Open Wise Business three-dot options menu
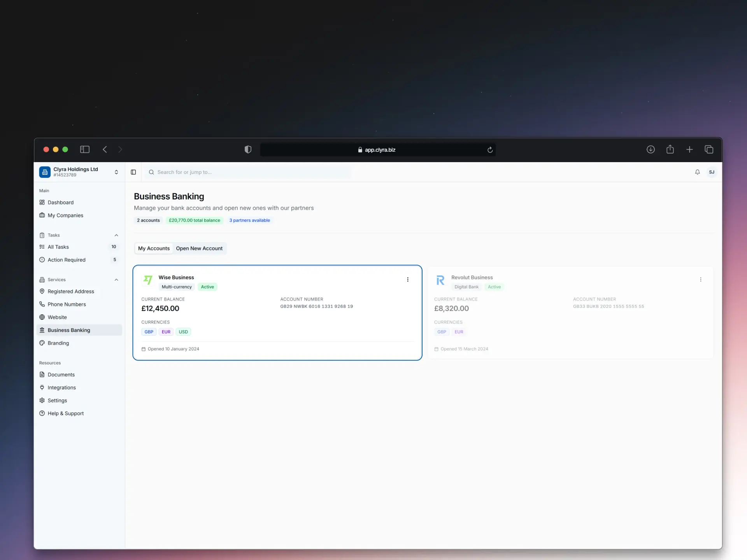Image resolution: width=747 pixels, height=560 pixels. click(407, 280)
